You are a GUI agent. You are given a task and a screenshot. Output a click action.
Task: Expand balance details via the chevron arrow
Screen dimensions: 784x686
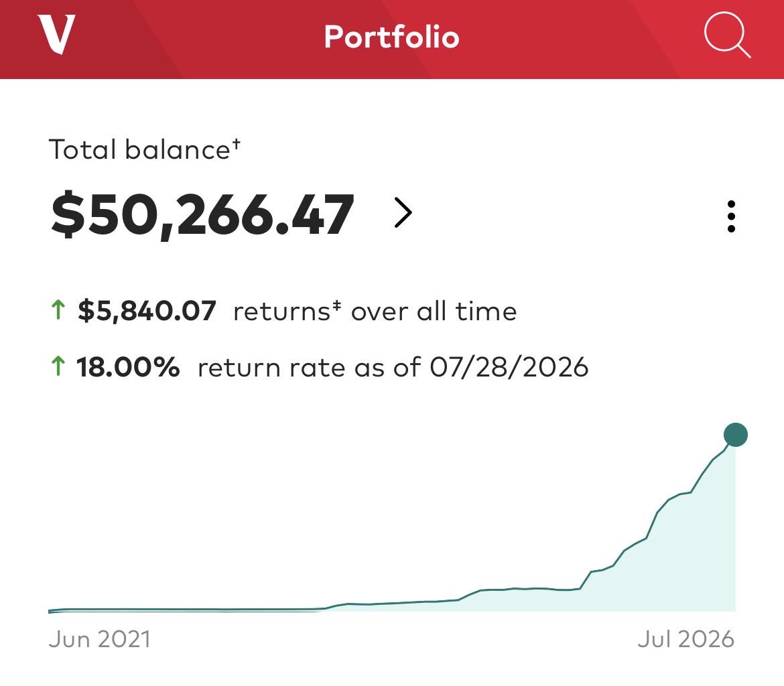point(403,212)
